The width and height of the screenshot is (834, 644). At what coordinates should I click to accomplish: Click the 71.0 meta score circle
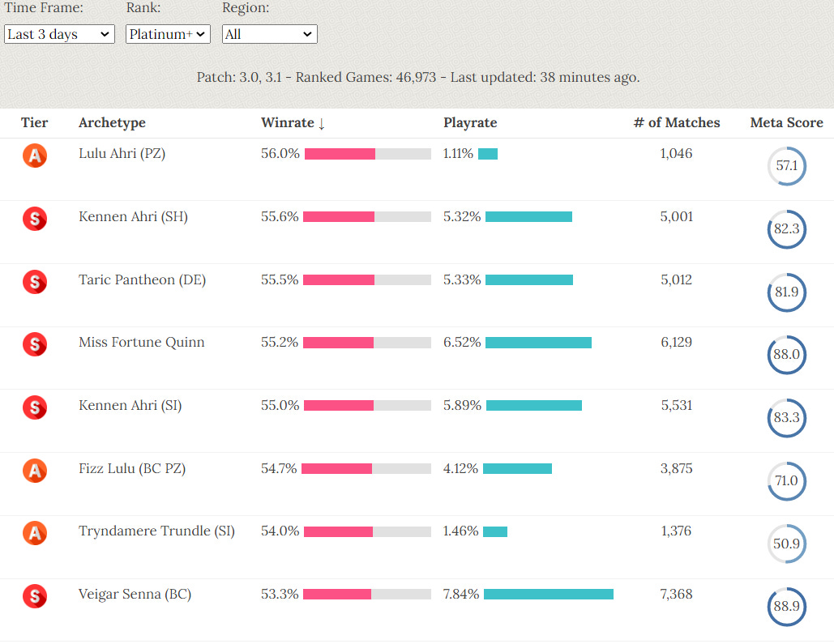click(787, 480)
